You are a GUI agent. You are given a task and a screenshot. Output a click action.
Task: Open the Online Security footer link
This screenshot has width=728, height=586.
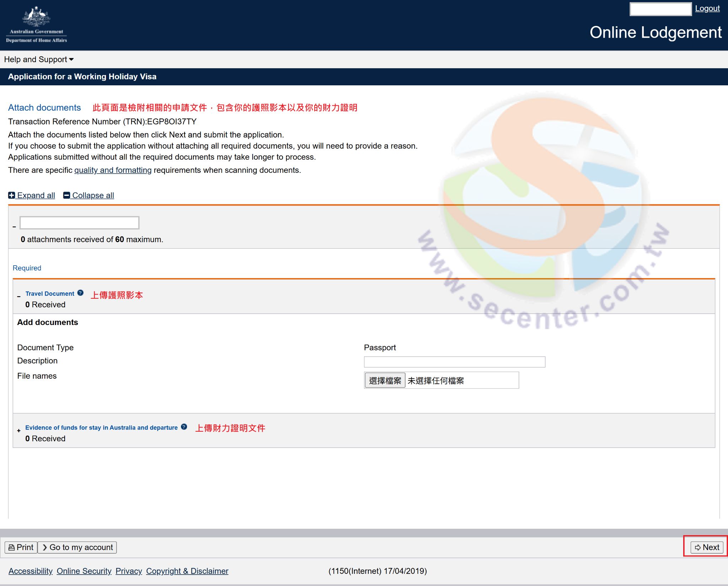tap(84, 571)
